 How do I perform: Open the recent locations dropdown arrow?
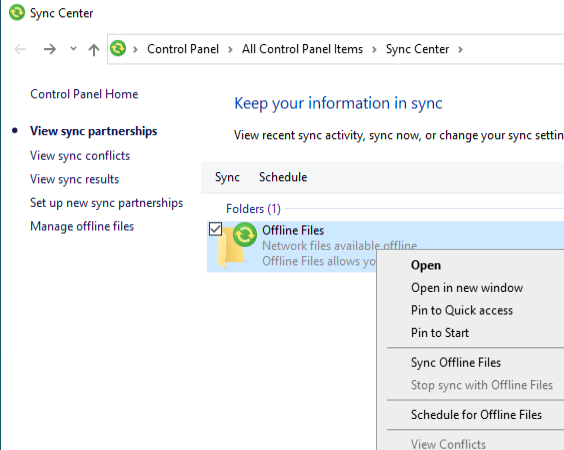click(73, 49)
